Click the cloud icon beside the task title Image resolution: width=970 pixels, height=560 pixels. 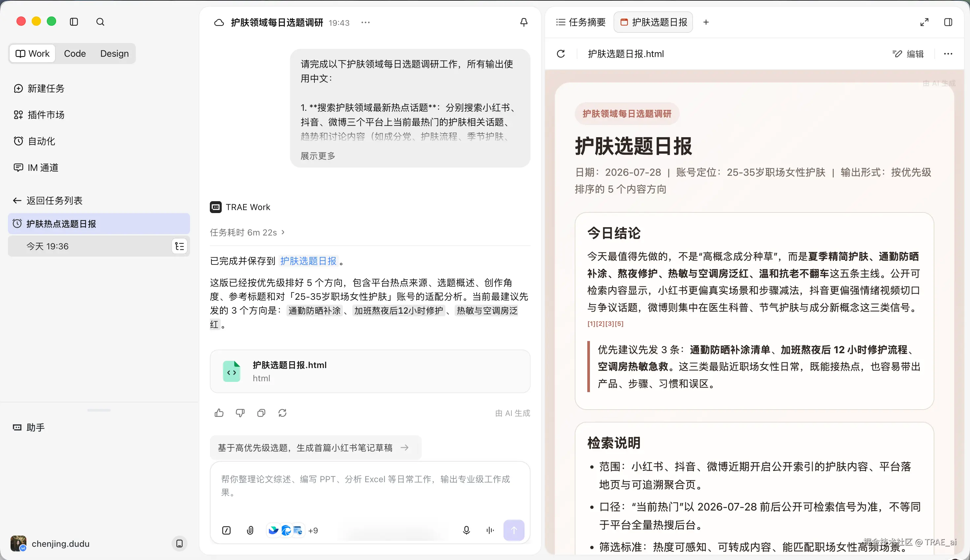(x=219, y=23)
